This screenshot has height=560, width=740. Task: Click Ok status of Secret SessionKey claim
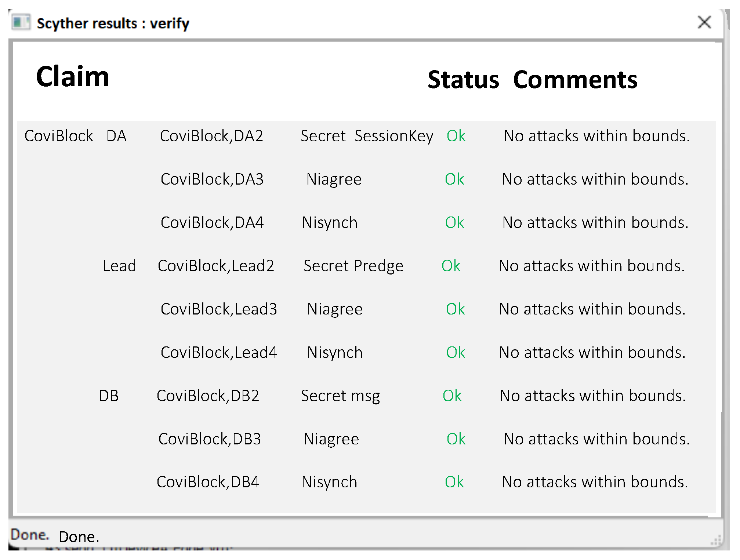456,136
